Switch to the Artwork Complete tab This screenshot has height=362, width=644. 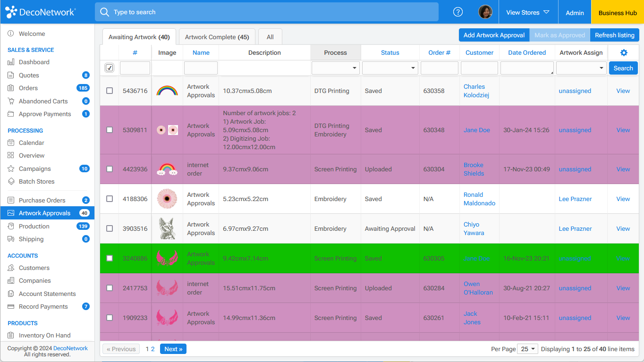coord(217,37)
